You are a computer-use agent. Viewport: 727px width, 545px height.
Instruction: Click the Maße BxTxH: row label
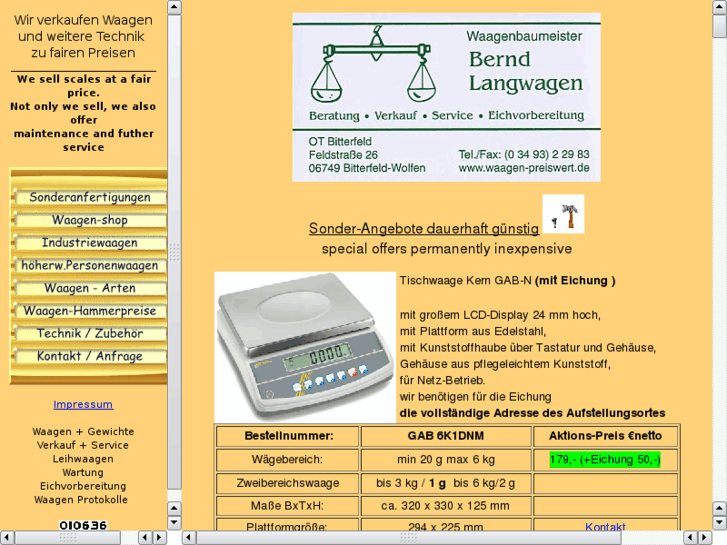(287, 506)
